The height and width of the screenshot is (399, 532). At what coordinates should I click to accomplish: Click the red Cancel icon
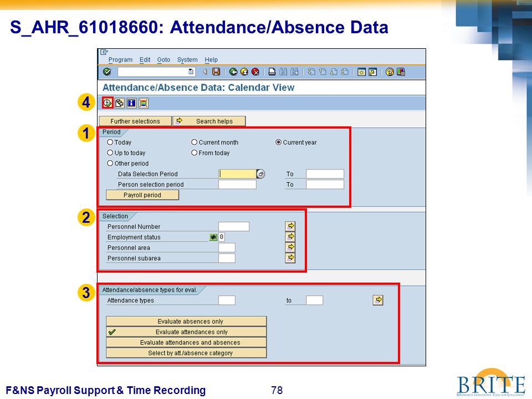pos(255,71)
